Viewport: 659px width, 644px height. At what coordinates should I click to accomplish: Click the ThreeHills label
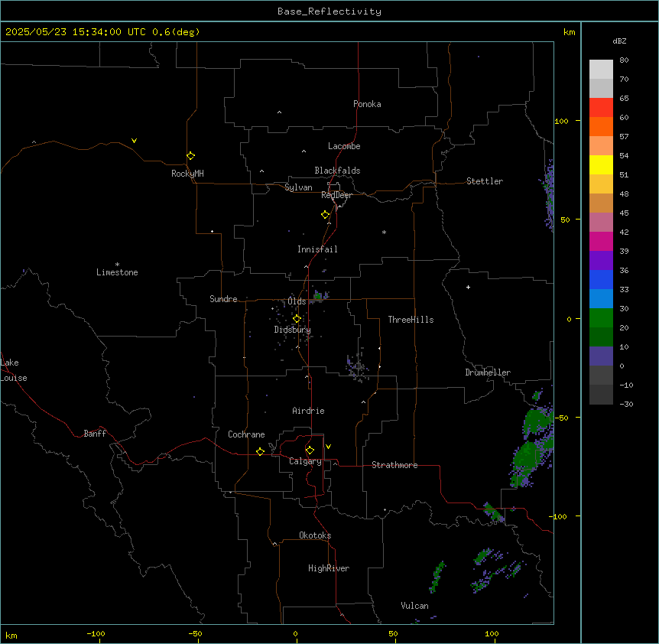(x=411, y=320)
